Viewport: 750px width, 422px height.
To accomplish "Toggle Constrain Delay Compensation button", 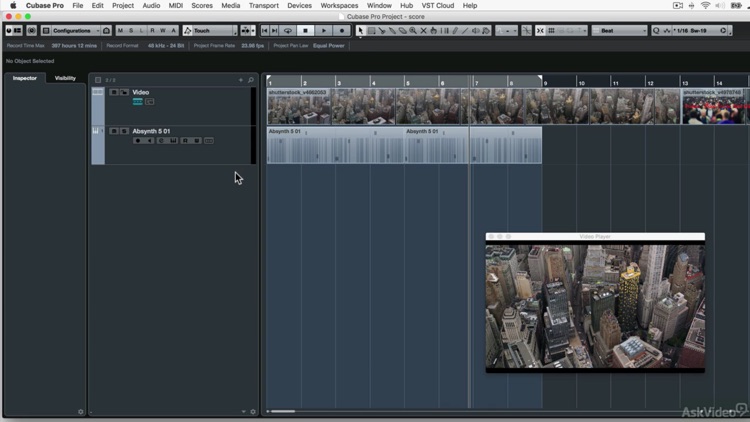I will click(x=32, y=31).
